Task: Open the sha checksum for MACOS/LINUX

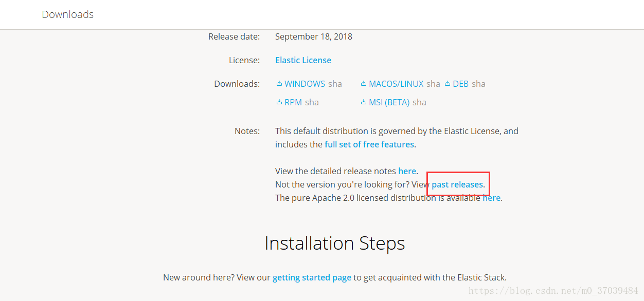Action: (x=433, y=84)
